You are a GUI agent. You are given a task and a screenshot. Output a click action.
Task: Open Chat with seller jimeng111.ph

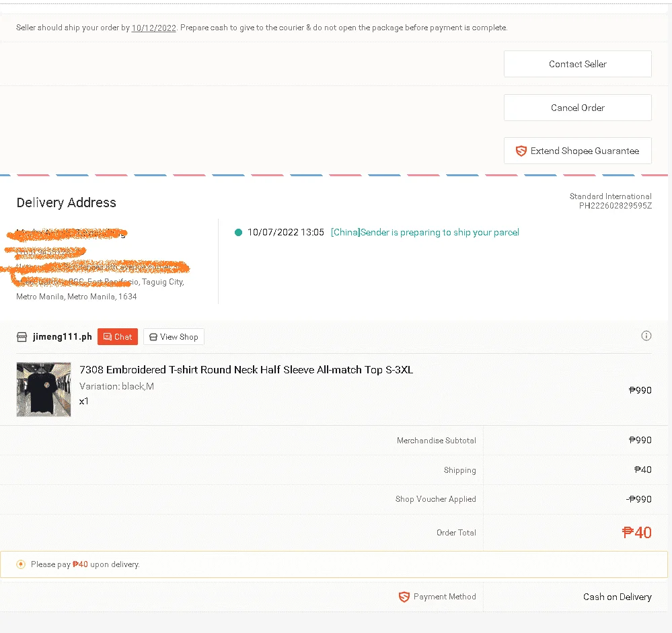(x=118, y=337)
